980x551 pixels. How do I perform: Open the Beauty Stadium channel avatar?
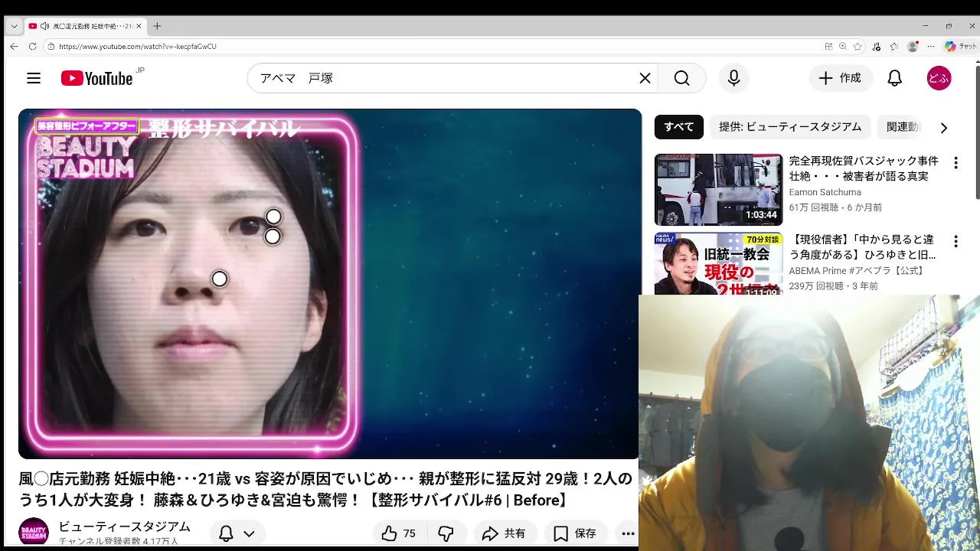tap(34, 533)
